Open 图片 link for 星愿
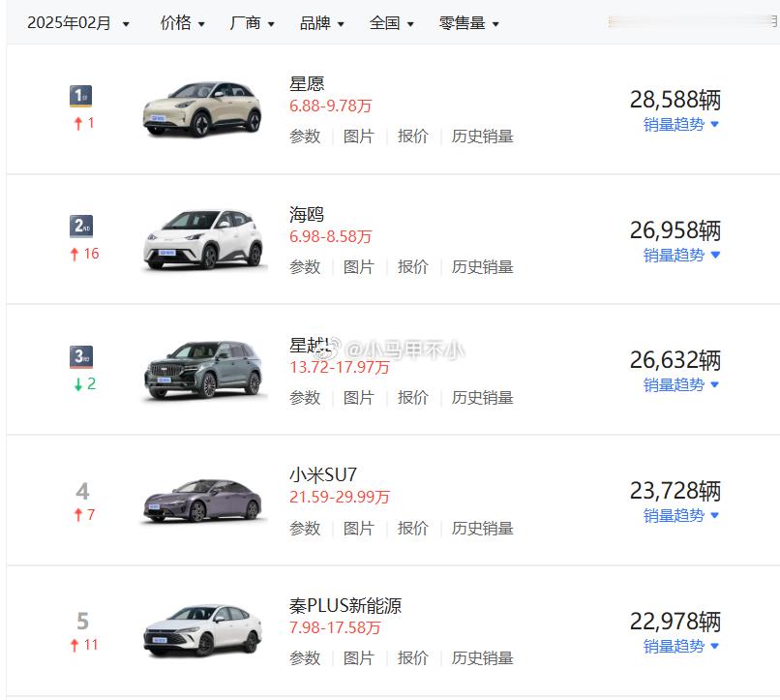Viewport: 780px width, 700px height. (x=359, y=137)
